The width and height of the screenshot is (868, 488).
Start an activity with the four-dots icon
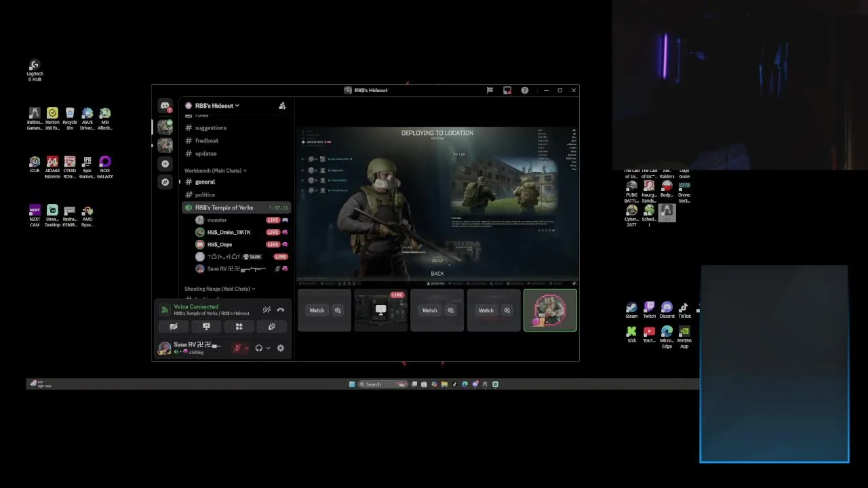click(x=239, y=327)
